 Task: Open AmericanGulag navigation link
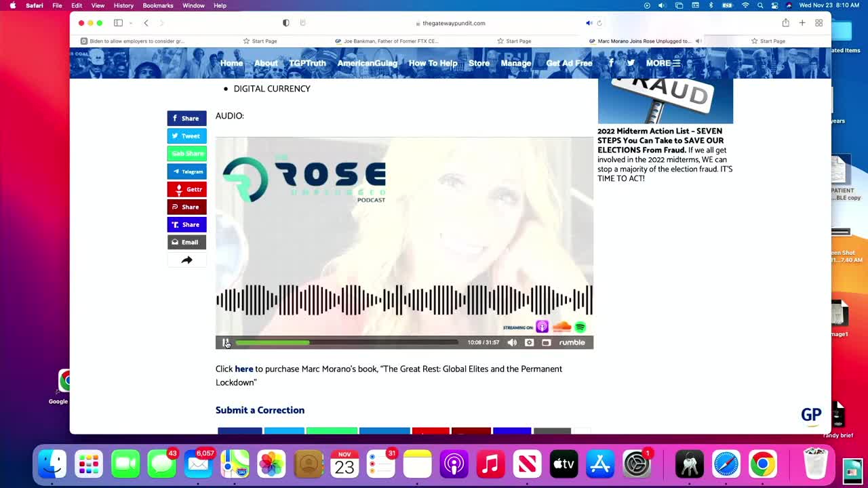[367, 63]
